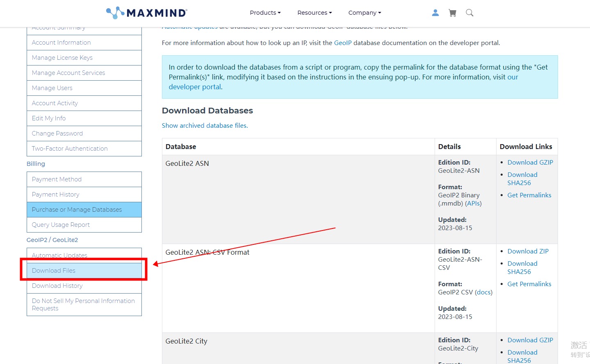Open Manage Account Services

click(x=84, y=73)
